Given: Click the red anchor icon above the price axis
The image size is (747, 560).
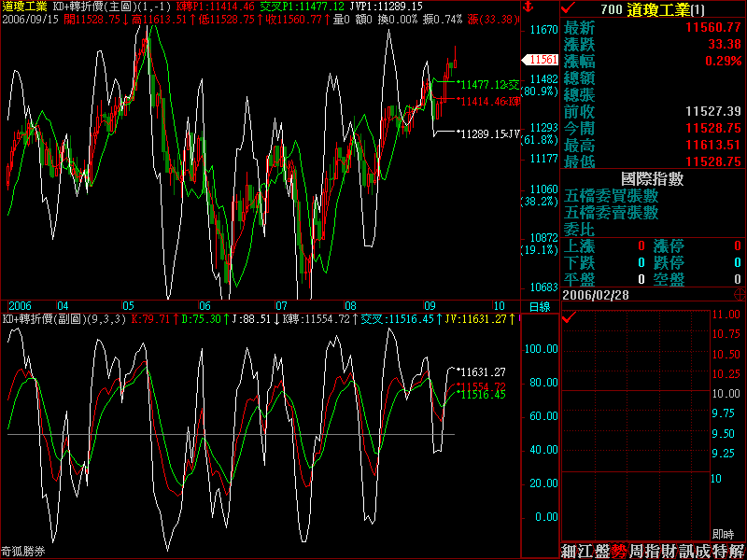Looking at the screenshot, I should (527, 7).
